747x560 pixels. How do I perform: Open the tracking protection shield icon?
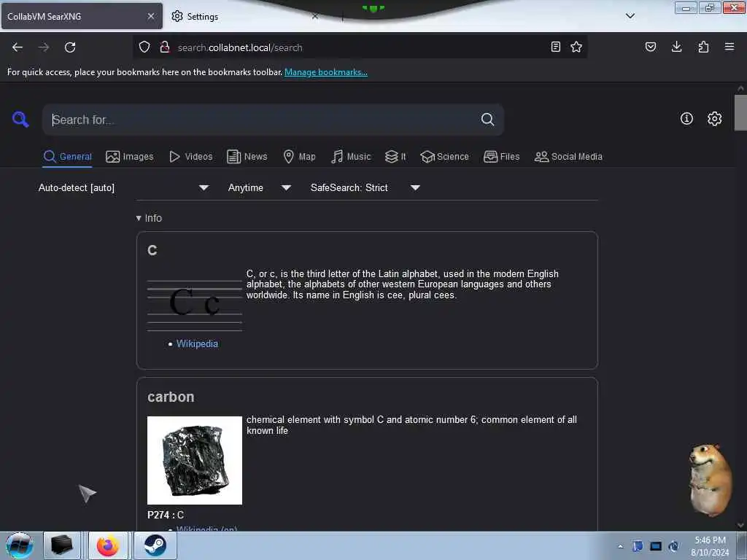click(x=144, y=47)
